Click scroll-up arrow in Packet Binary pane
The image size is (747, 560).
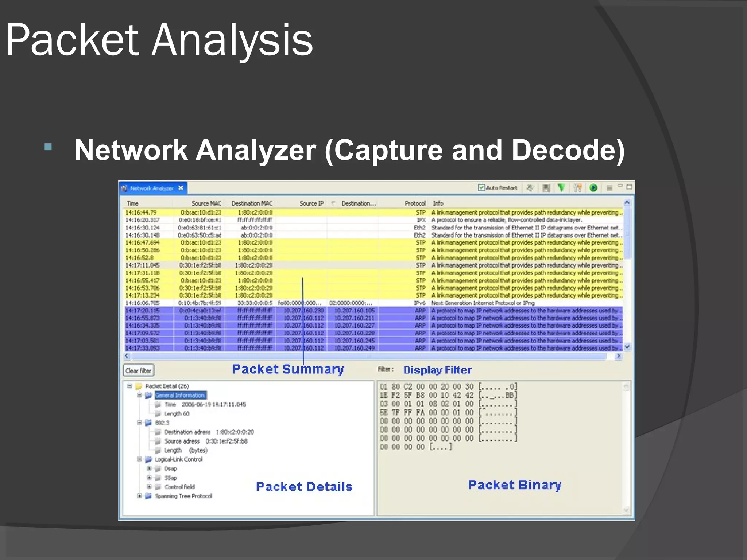(x=627, y=386)
